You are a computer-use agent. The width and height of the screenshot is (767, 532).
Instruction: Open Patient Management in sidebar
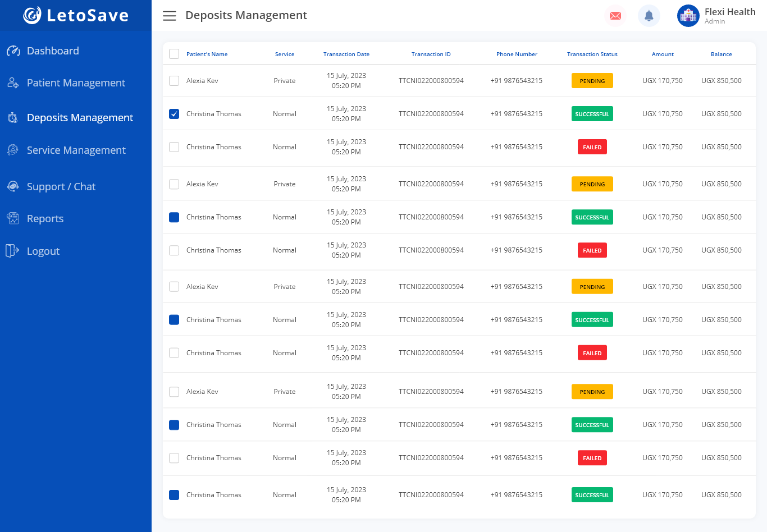(76, 83)
